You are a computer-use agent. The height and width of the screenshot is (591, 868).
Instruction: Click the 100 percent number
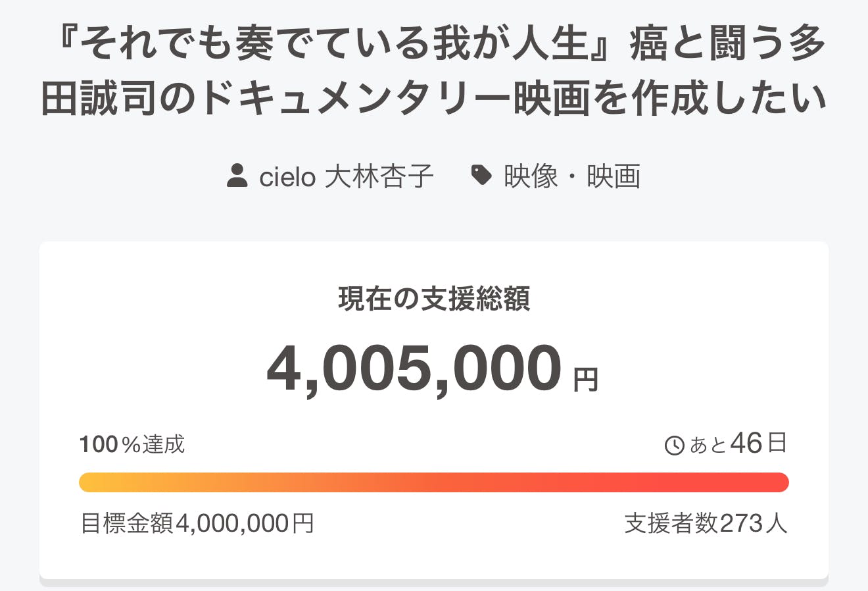click(x=99, y=445)
